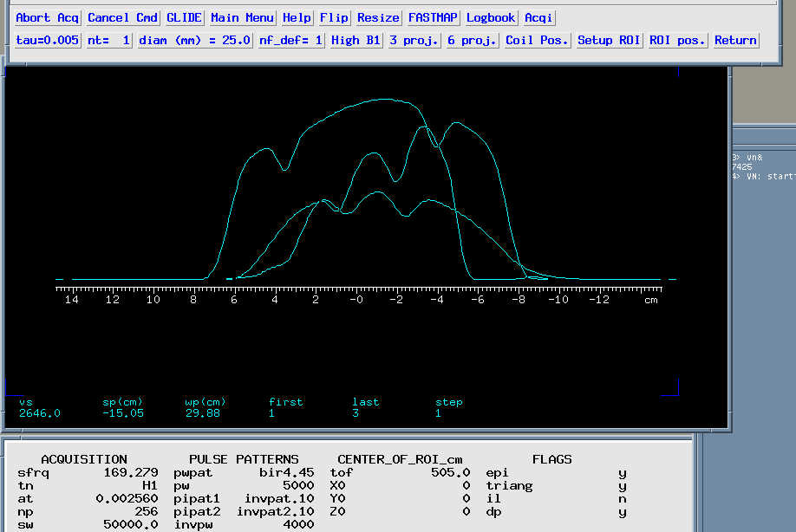Viewport: 796px width, 532px height.
Task: Select the 6 proj. option
Action: [x=472, y=40]
